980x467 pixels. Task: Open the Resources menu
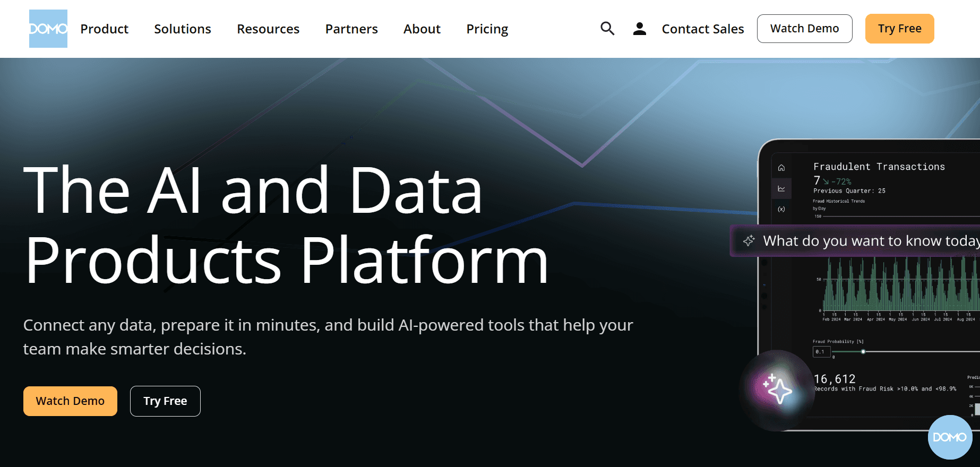pyautogui.click(x=268, y=29)
